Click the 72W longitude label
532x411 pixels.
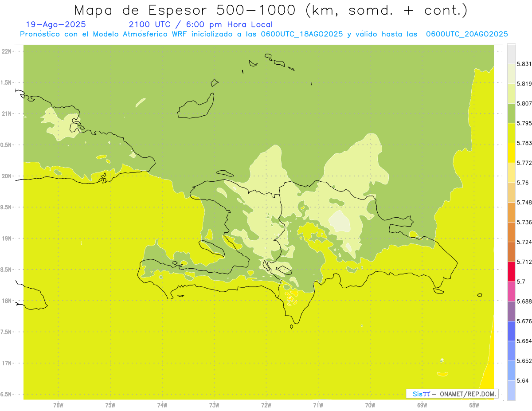266,405
